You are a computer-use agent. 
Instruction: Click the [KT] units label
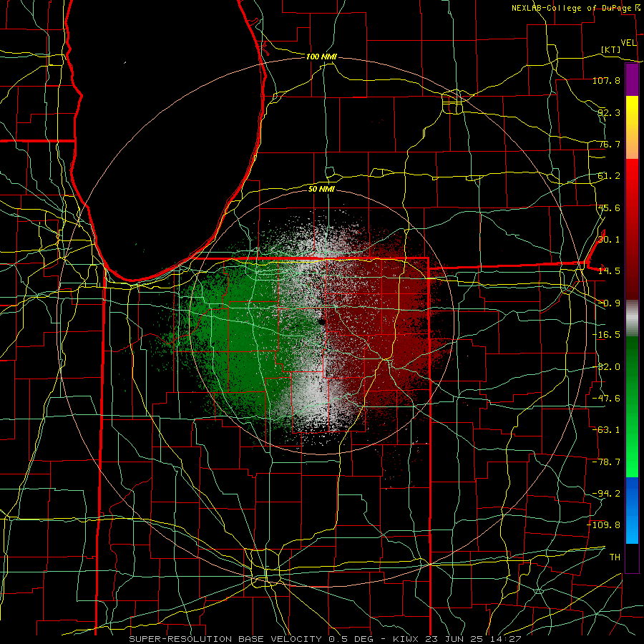tap(611, 49)
